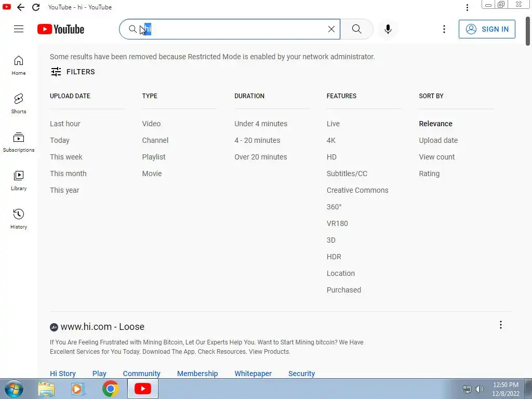The image size is (532, 399).
Task: Open the www.hi.com - Loose ad
Action: [102, 327]
